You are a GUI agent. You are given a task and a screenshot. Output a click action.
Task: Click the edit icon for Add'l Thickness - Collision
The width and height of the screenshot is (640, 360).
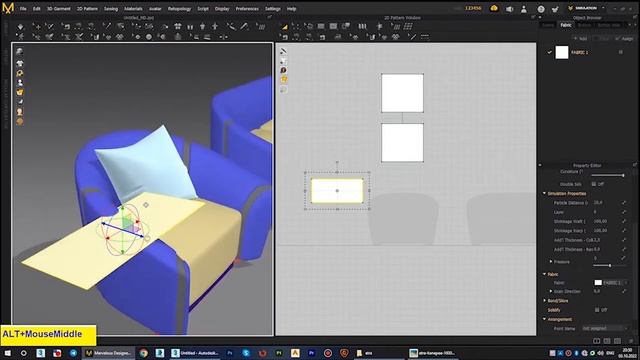624,240
